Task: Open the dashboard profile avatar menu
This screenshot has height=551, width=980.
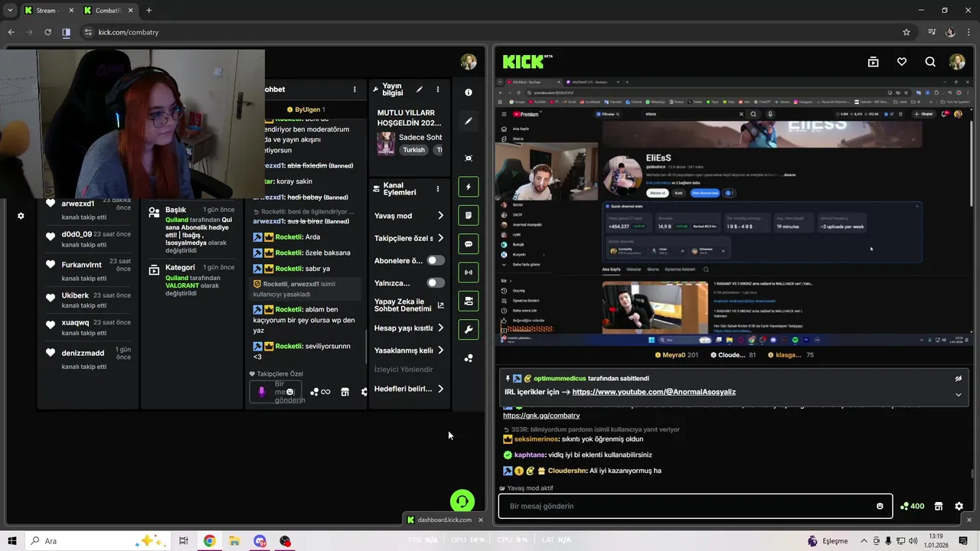Action: click(x=469, y=62)
